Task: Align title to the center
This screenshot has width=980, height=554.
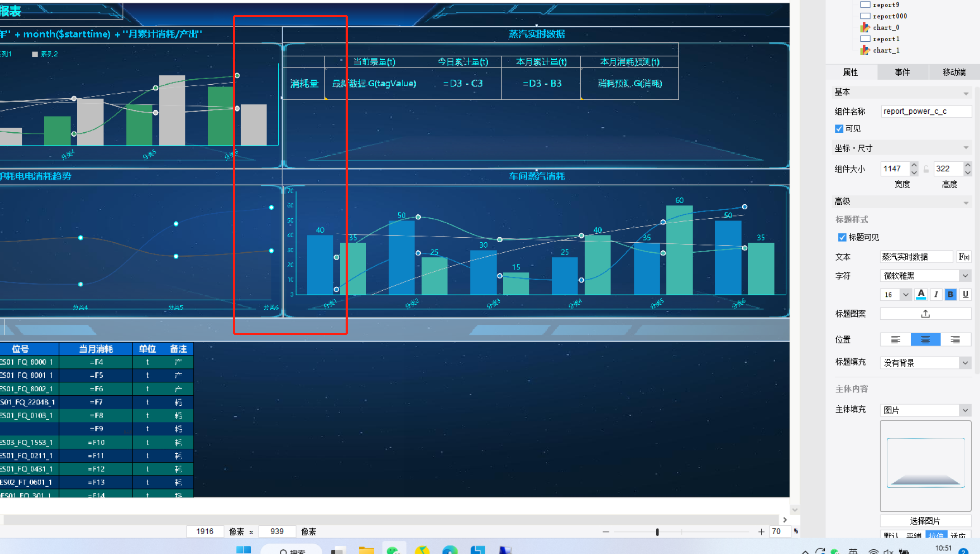Action: [926, 340]
